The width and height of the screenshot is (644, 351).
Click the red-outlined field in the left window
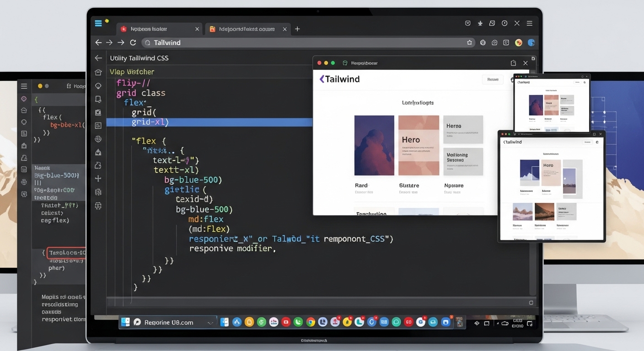point(66,253)
